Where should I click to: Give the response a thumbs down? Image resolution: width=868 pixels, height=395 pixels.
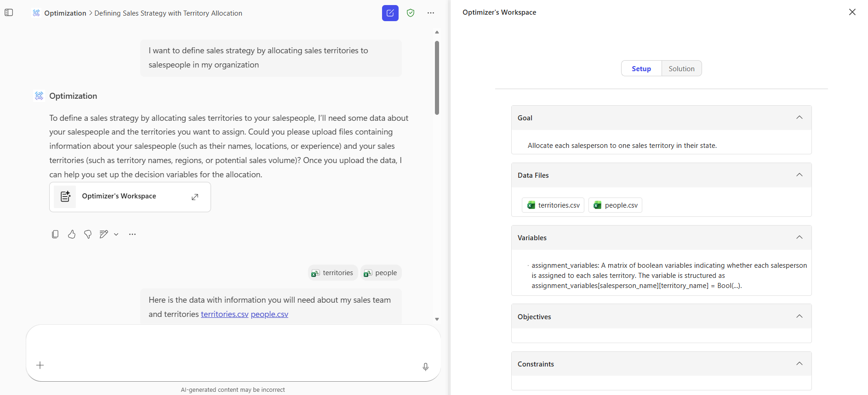88,234
